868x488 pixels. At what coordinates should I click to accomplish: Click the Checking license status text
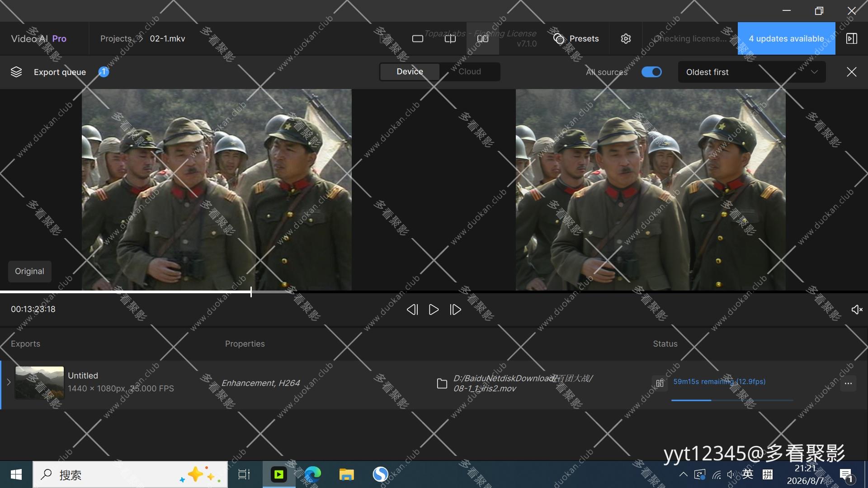[x=690, y=39]
